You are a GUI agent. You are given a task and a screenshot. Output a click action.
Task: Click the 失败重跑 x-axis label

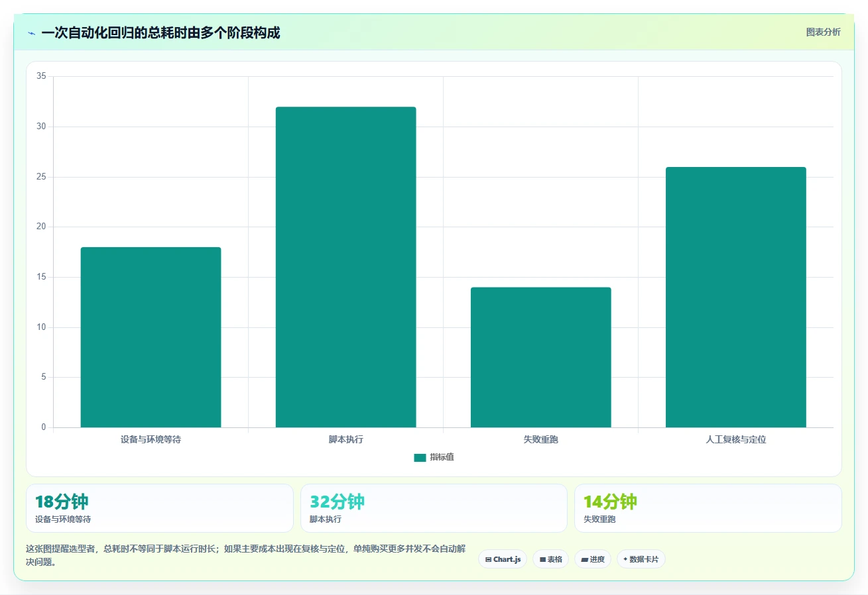pos(540,439)
